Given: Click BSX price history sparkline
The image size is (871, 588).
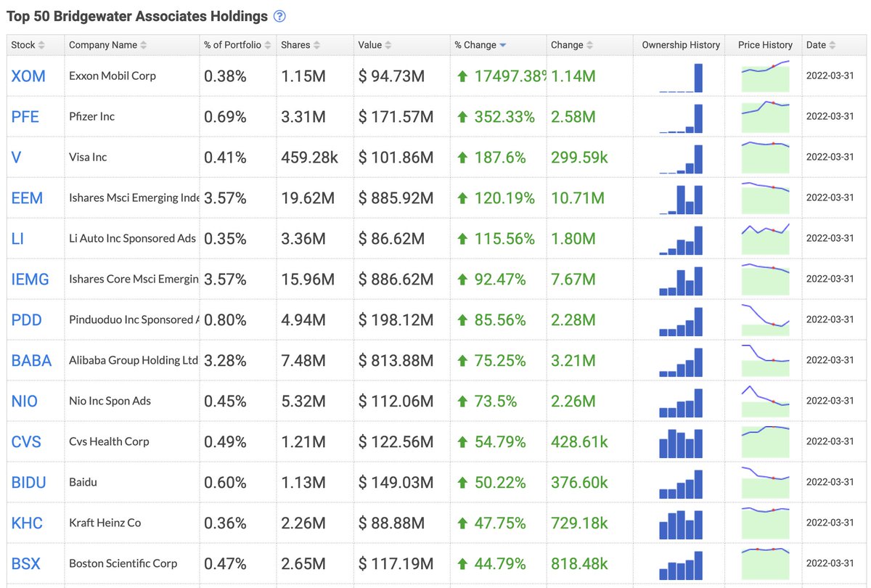Looking at the screenshot, I should point(765,564).
